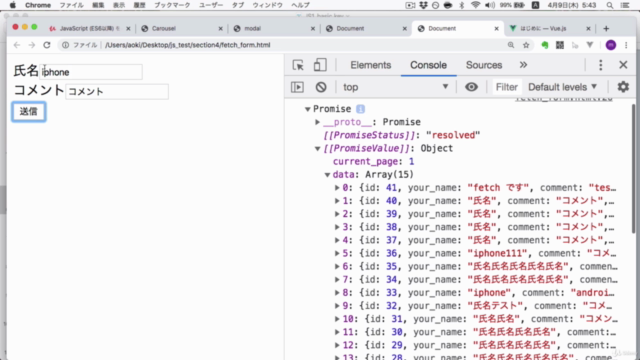Select the inspect element picker icon

[x=298, y=65]
